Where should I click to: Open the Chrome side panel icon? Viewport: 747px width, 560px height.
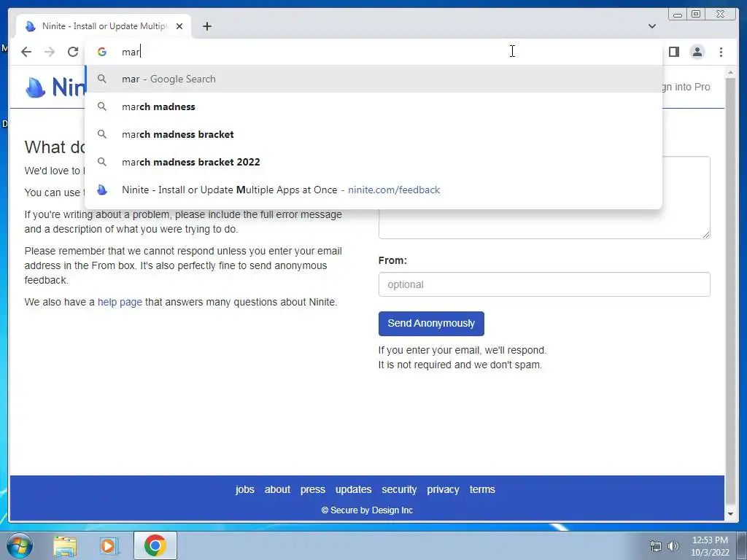(673, 52)
